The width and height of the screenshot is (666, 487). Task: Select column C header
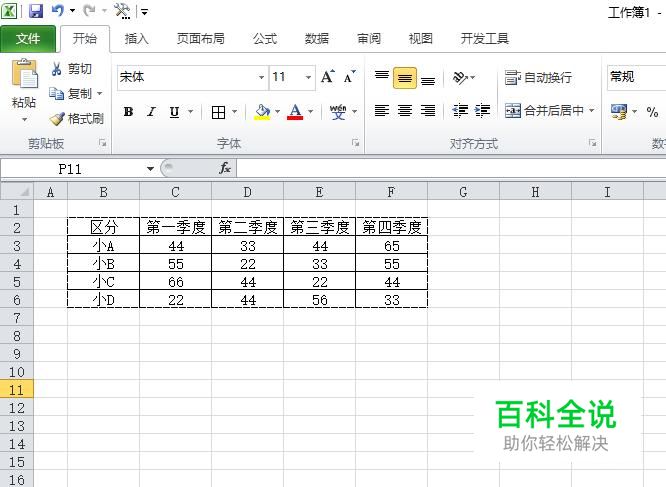click(x=175, y=192)
